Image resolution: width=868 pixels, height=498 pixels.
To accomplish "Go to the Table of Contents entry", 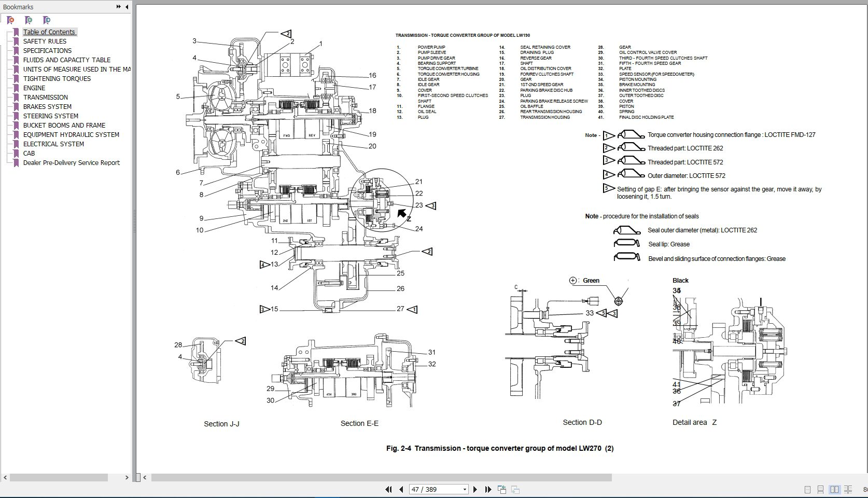I will click(x=49, y=32).
